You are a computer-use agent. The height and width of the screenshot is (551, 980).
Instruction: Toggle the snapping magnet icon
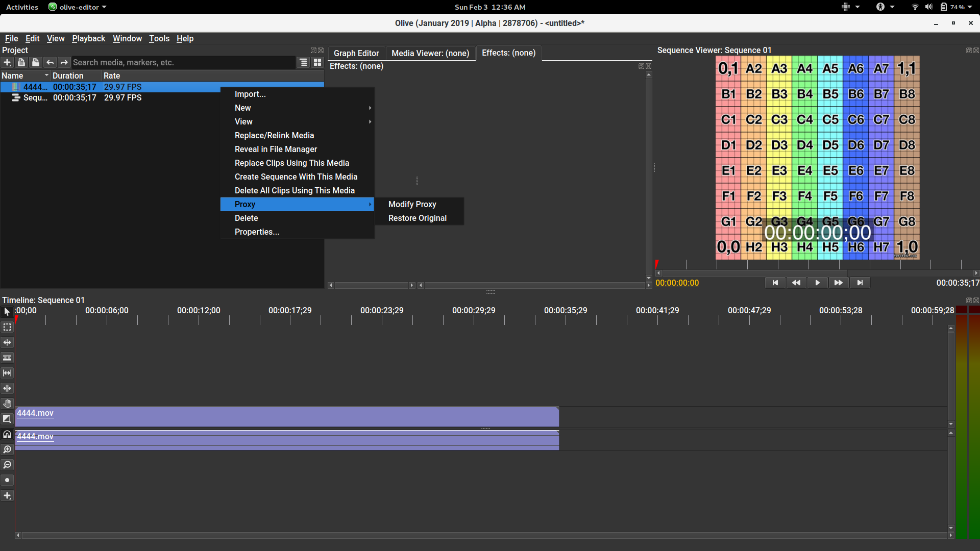(7, 434)
